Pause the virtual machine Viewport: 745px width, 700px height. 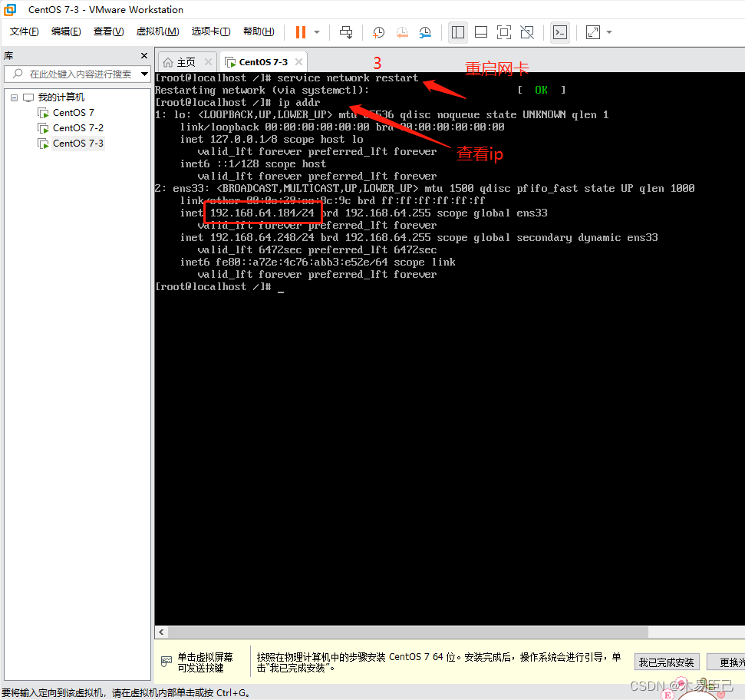(300, 32)
